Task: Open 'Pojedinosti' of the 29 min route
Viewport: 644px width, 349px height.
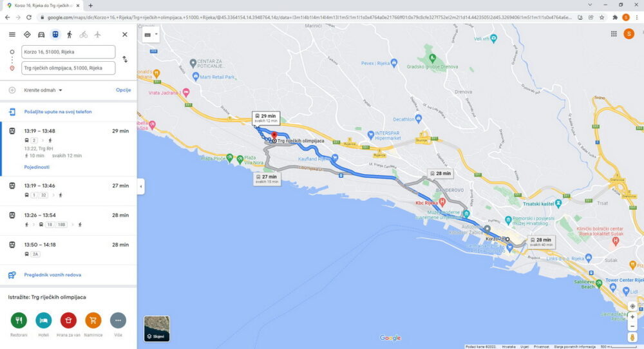Action: pyautogui.click(x=37, y=167)
